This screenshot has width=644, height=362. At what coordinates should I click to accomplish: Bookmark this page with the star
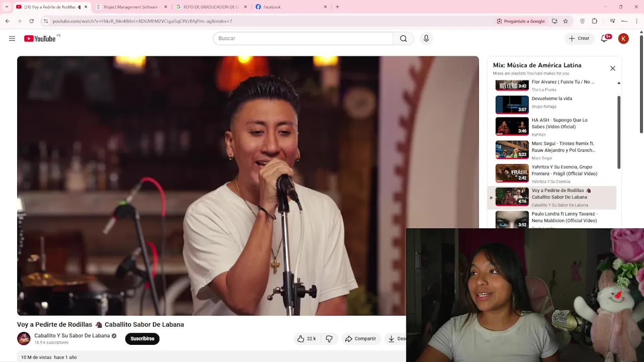pyautogui.click(x=566, y=21)
